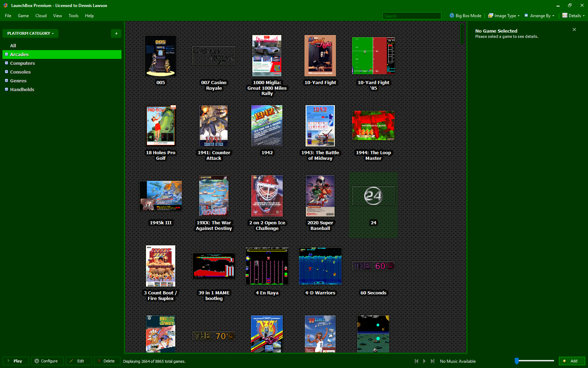This screenshot has width=588, height=368.
Task: Expand the Arcades tree node
Action: [6, 54]
